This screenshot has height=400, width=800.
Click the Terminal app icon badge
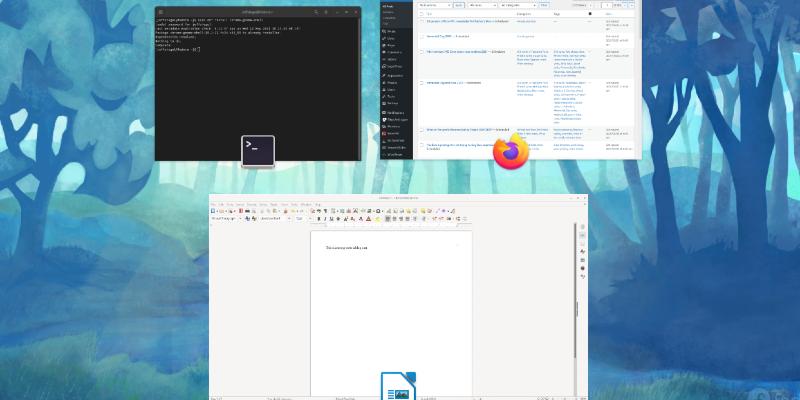(257, 151)
